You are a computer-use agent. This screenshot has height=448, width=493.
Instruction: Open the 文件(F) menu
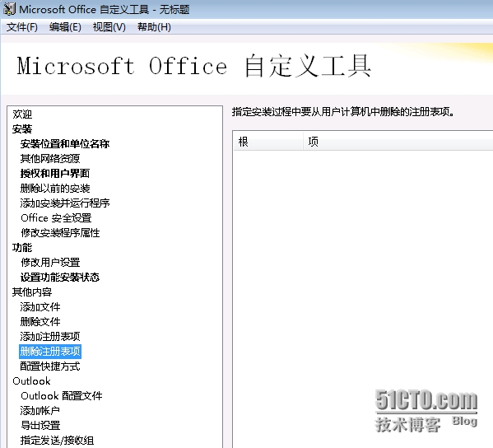(22, 27)
